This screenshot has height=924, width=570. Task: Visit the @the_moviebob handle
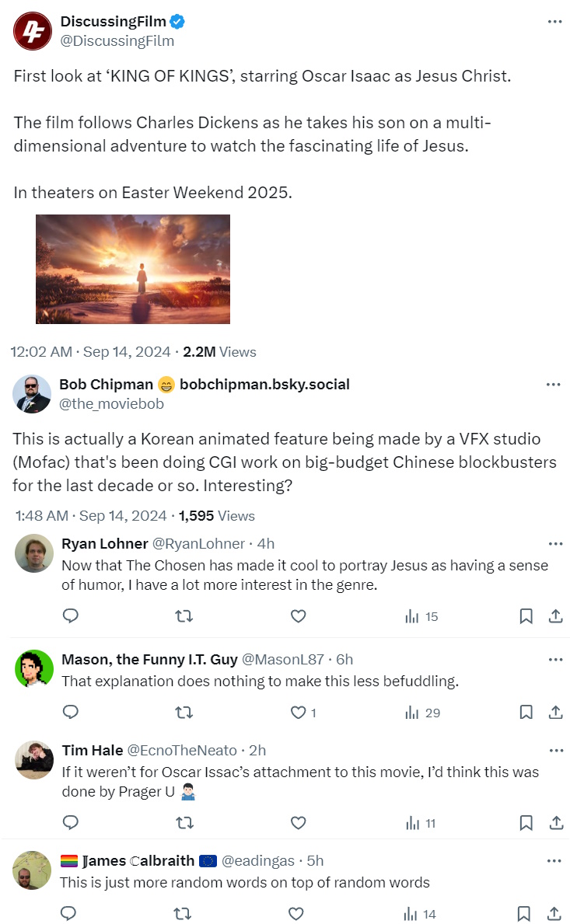coord(111,404)
